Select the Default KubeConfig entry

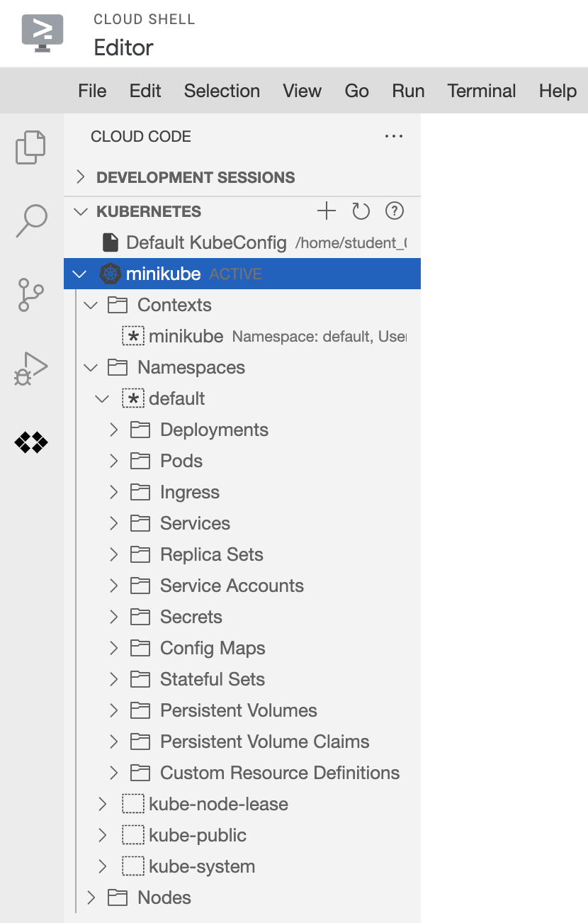205,242
